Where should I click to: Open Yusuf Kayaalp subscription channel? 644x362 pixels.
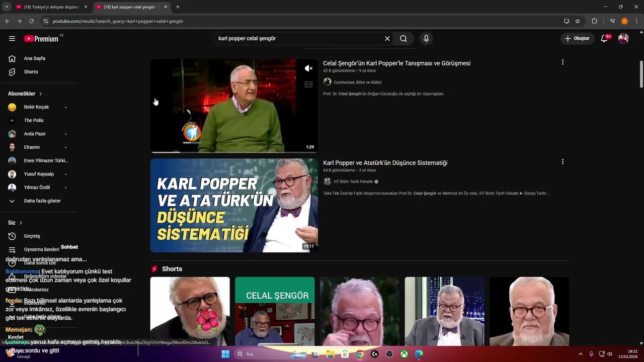(38, 174)
